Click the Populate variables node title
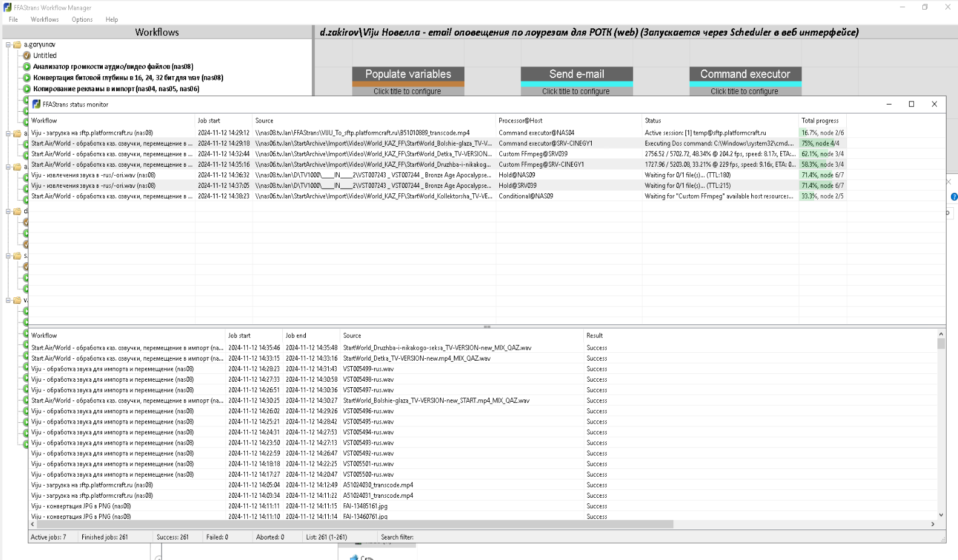This screenshot has height=560, width=958. point(408,74)
